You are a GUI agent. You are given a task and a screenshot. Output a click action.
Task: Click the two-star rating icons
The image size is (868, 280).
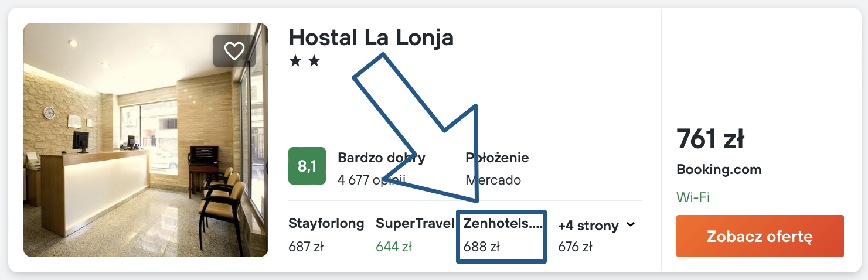point(305,62)
